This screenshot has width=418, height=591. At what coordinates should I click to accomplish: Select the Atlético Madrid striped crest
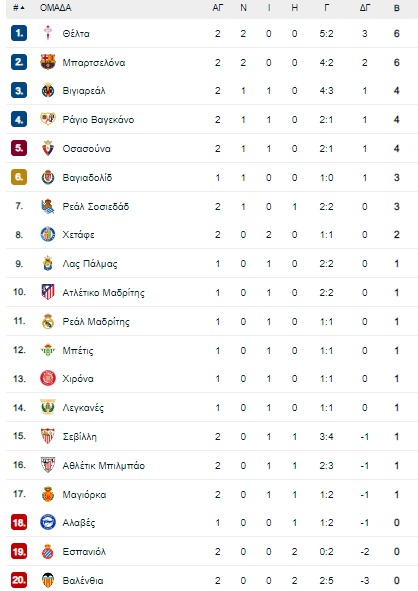(x=48, y=292)
